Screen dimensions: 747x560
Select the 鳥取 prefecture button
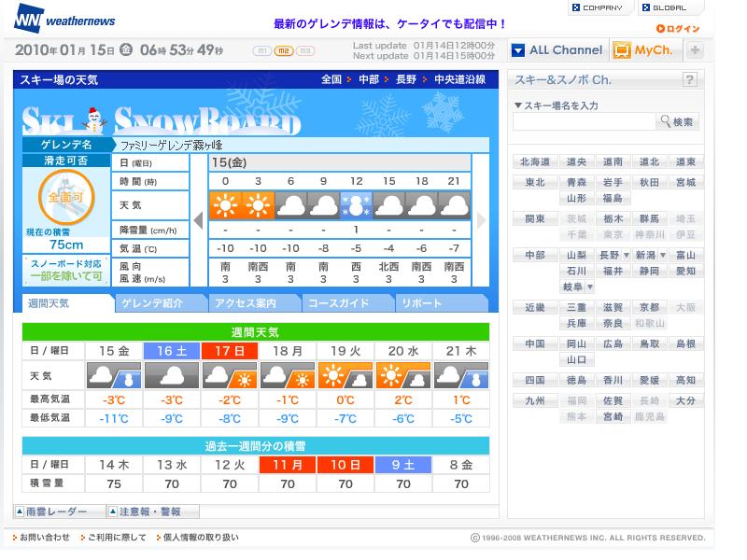[x=649, y=343]
